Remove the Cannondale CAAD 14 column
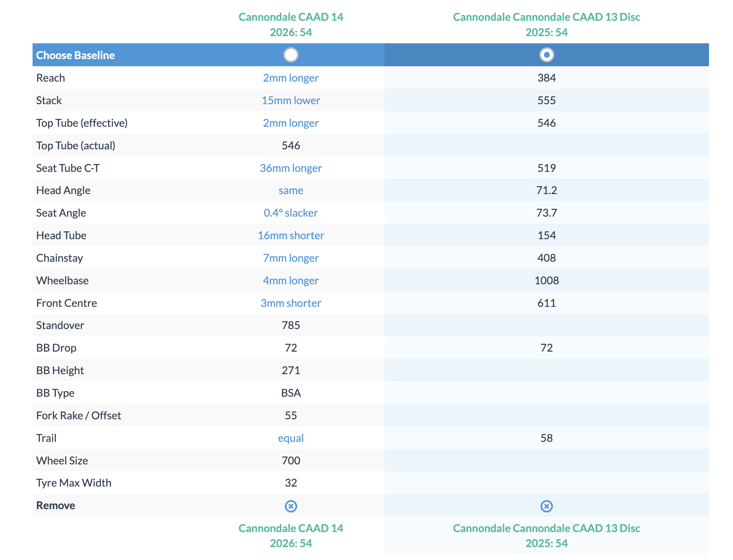This screenshot has height=560, width=733. [x=291, y=506]
